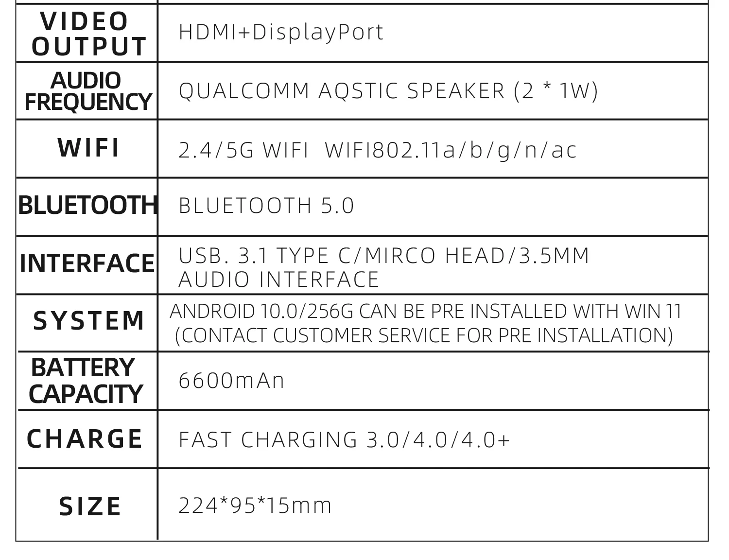Screen dimensions: 729x560
Task: Click the SIZE row label
Action: (90, 507)
